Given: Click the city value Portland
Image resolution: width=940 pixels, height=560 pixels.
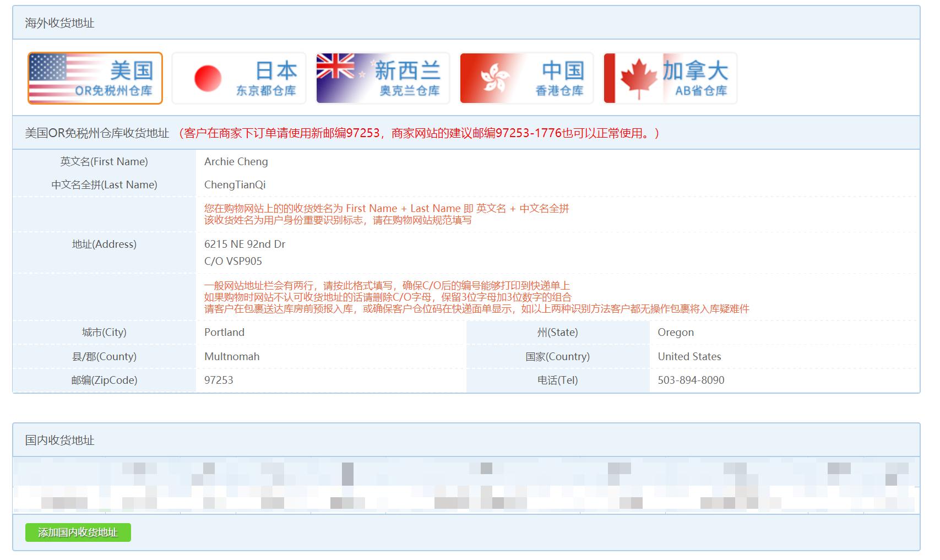Looking at the screenshot, I should (x=224, y=332).
